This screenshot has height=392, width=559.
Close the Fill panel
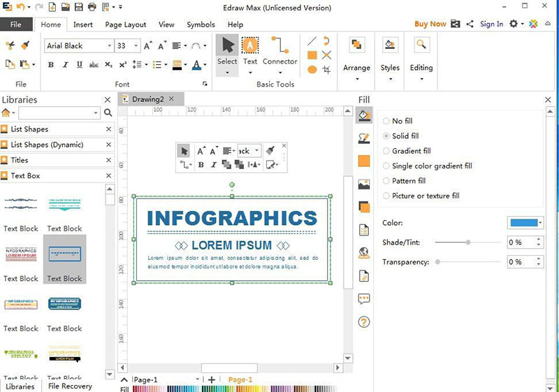(x=549, y=100)
